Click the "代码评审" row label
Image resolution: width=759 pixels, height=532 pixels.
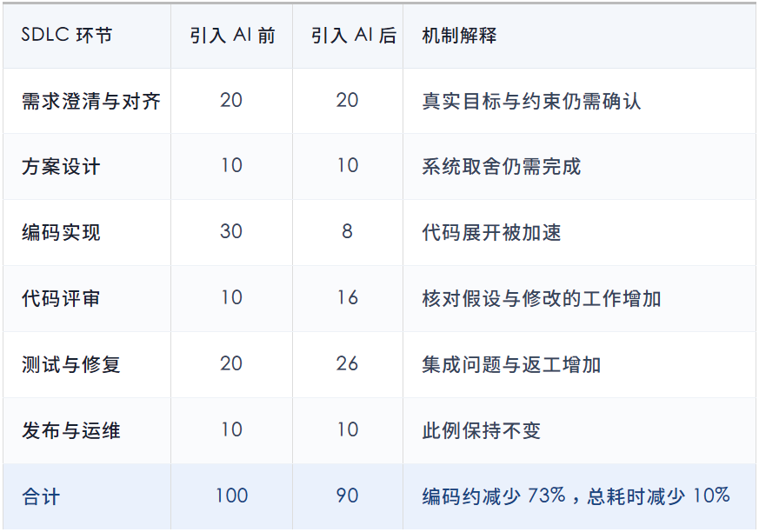61,298
